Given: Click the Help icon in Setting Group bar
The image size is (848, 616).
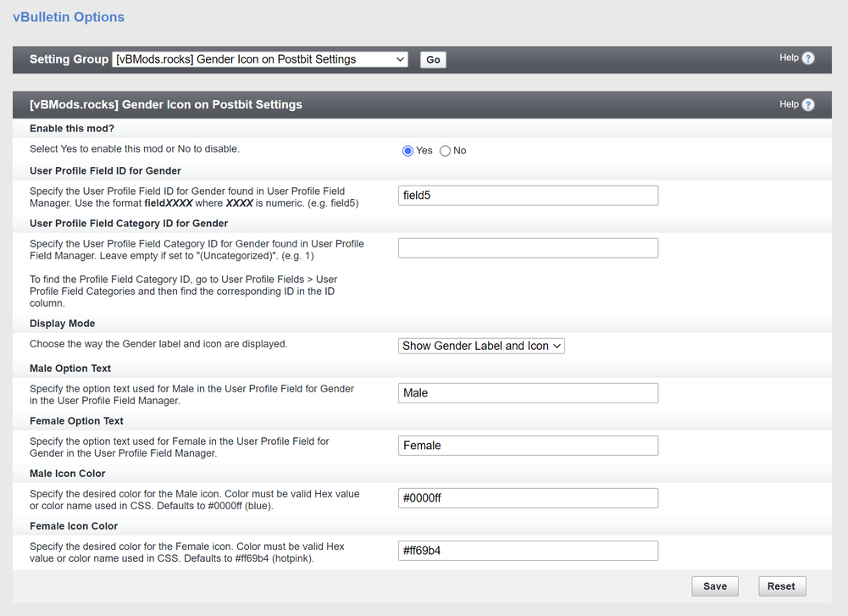Looking at the screenshot, I should tap(808, 58).
